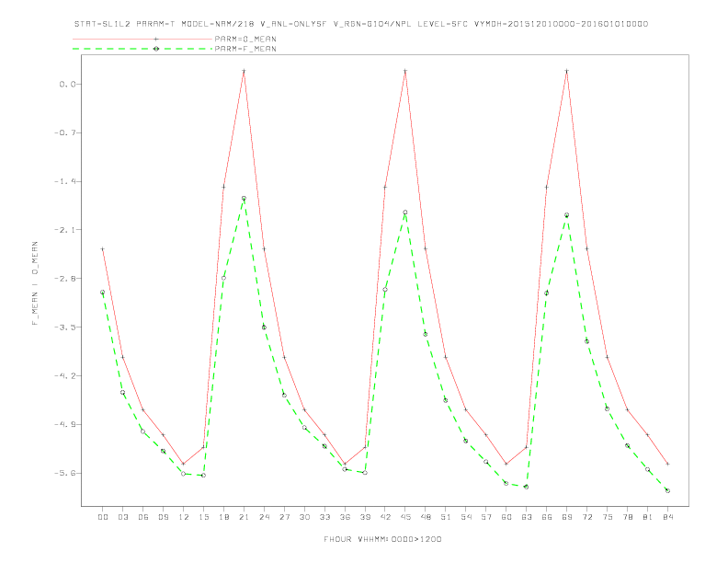The width and height of the screenshot is (728, 563).
Task: Click the x-axis tick label 09
Action: coord(163,517)
